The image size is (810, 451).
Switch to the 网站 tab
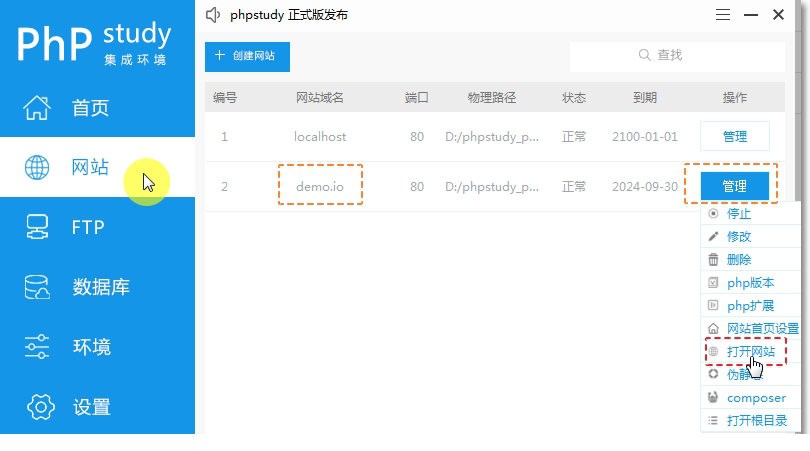[x=97, y=167]
